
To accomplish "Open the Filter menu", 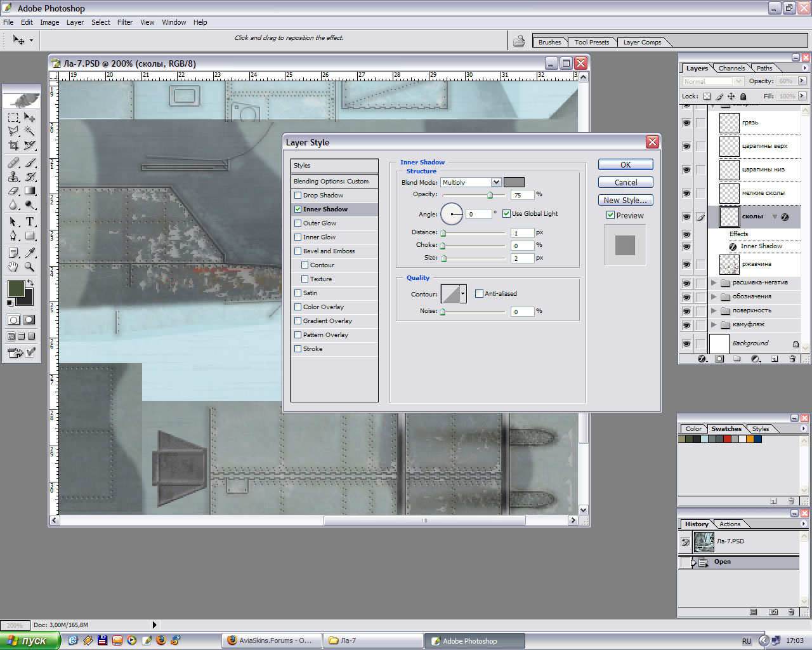I will pyautogui.click(x=124, y=22).
